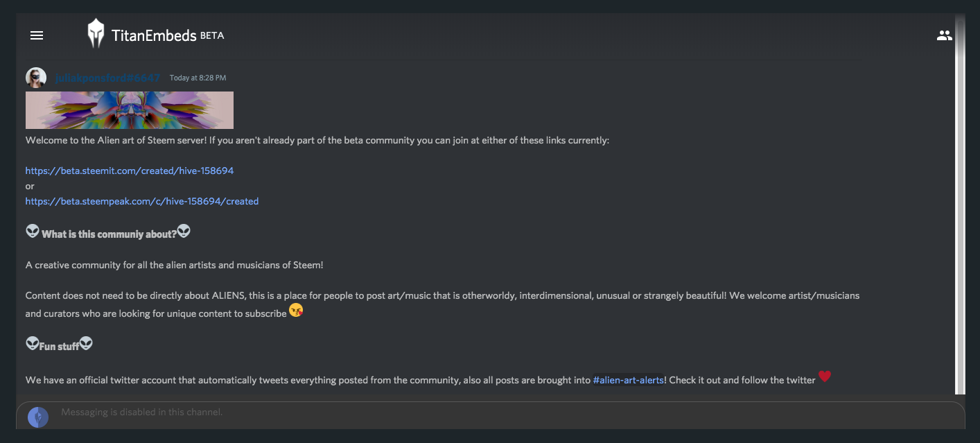Screen dimensions: 980x443
Task: Go to the #alien-art-alerts channel
Action: click(629, 380)
